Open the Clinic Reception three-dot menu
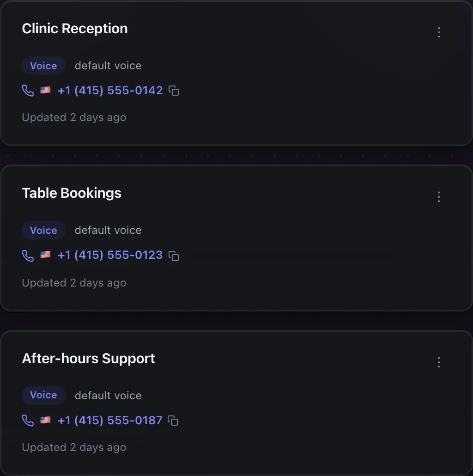Screen dimensions: 473x476 pos(439,32)
